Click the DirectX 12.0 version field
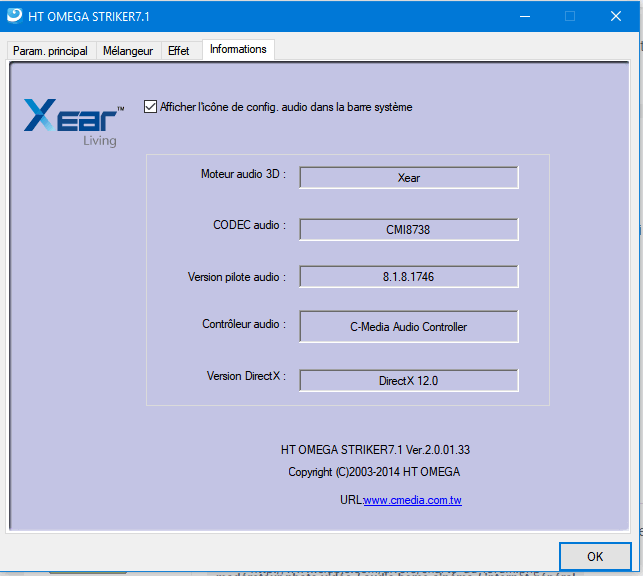The width and height of the screenshot is (643, 576). click(409, 380)
